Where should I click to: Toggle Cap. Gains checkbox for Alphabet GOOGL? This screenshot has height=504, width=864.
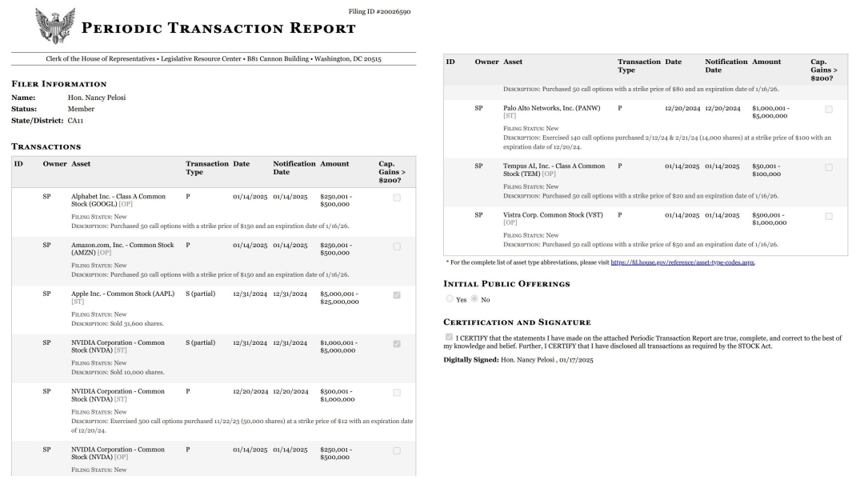[x=397, y=198]
